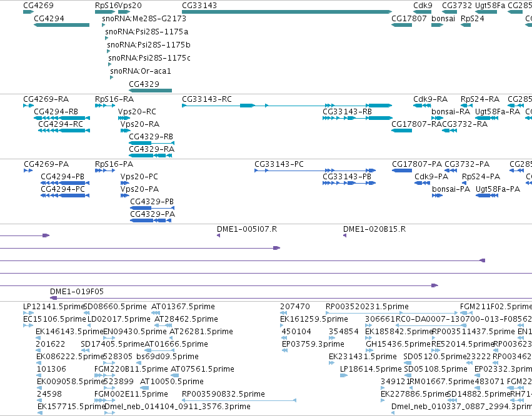Click transcript Cdk9-RA
532x416 pixels.
pyautogui.click(x=422, y=106)
